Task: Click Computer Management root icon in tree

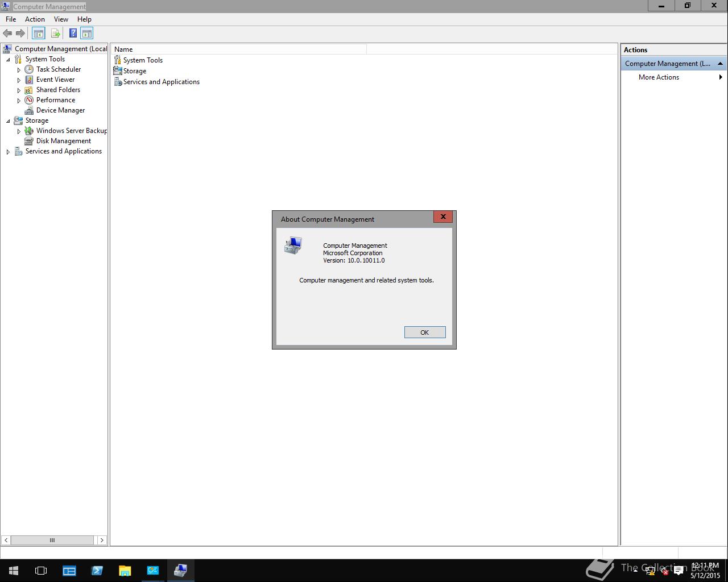Action: tap(7, 49)
